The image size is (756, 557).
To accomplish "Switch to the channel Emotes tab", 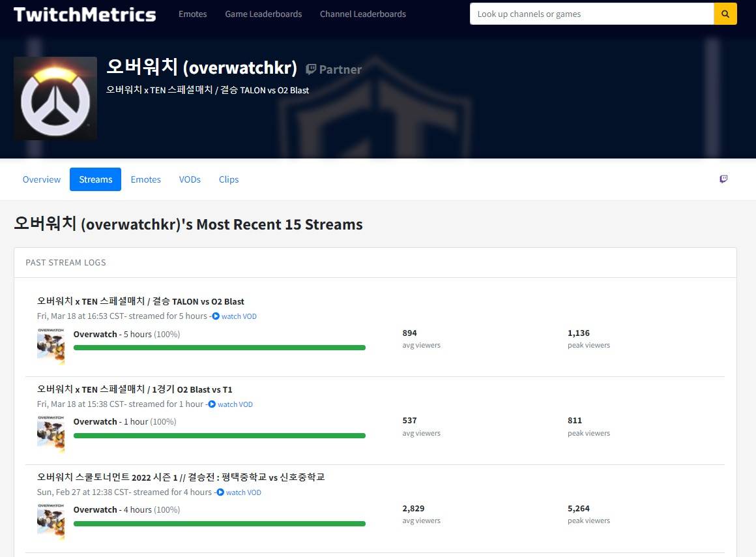I will click(145, 179).
